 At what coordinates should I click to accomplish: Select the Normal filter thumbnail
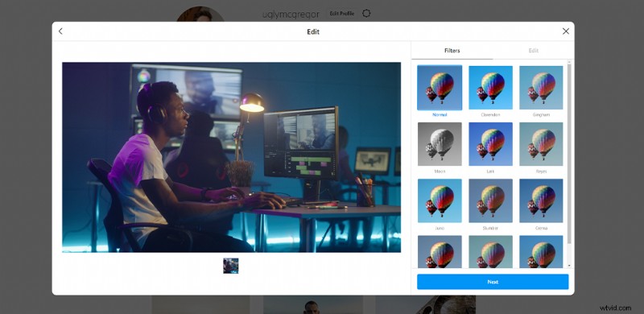pyautogui.click(x=440, y=88)
